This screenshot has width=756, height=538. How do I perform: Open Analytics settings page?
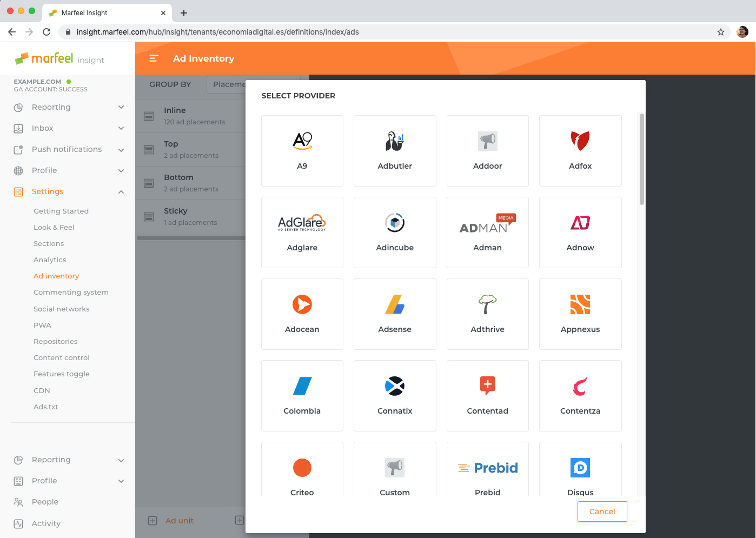50,260
